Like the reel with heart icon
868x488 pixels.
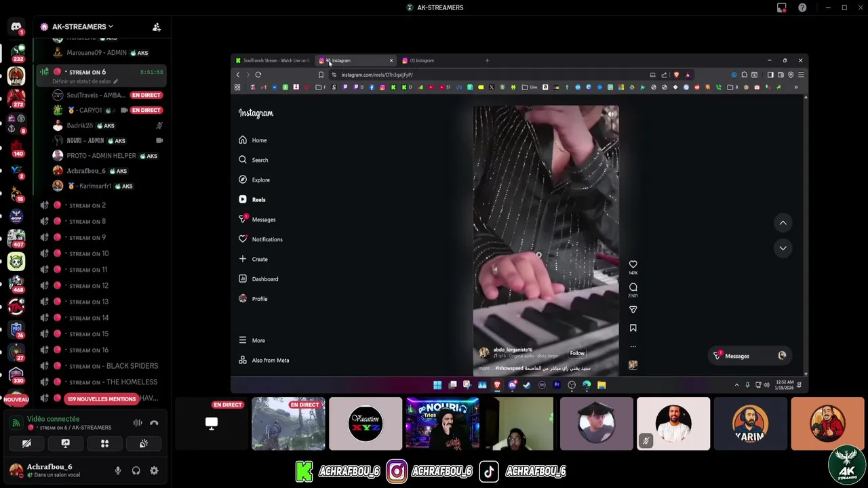click(x=633, y=264)
